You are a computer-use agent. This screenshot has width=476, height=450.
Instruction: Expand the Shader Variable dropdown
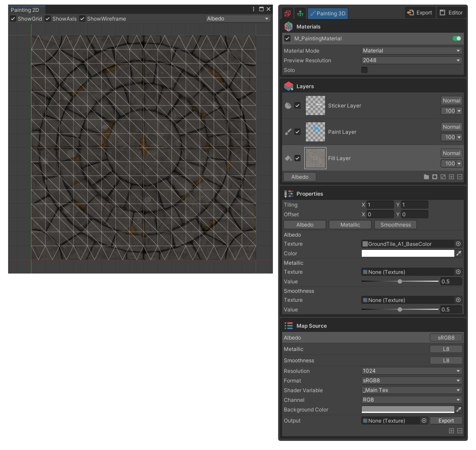411,390
